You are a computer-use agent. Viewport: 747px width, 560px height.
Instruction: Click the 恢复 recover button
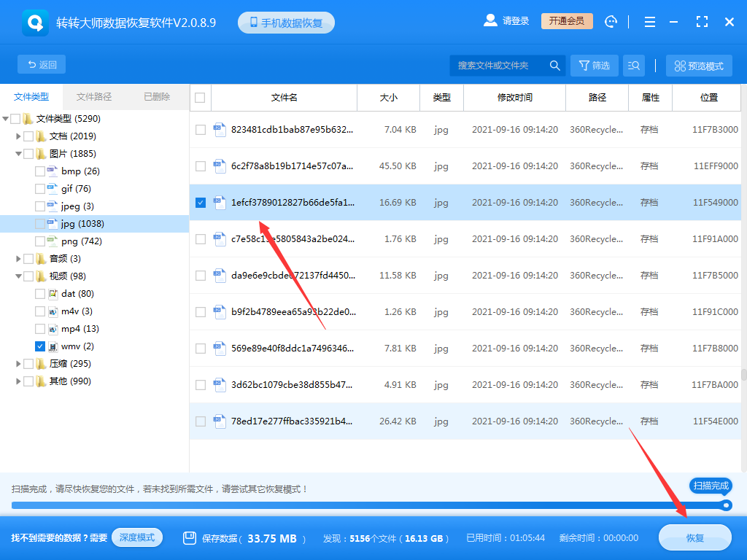(x=694, y=537)
